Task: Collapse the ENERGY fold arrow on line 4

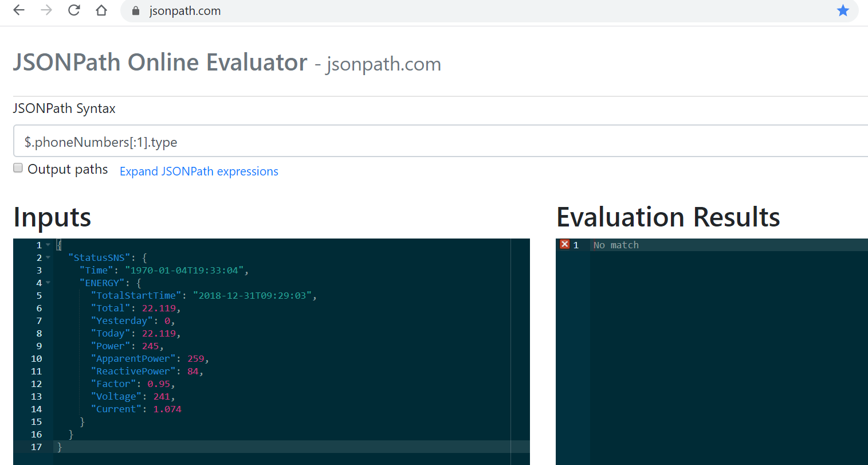Action: [48, 283]
